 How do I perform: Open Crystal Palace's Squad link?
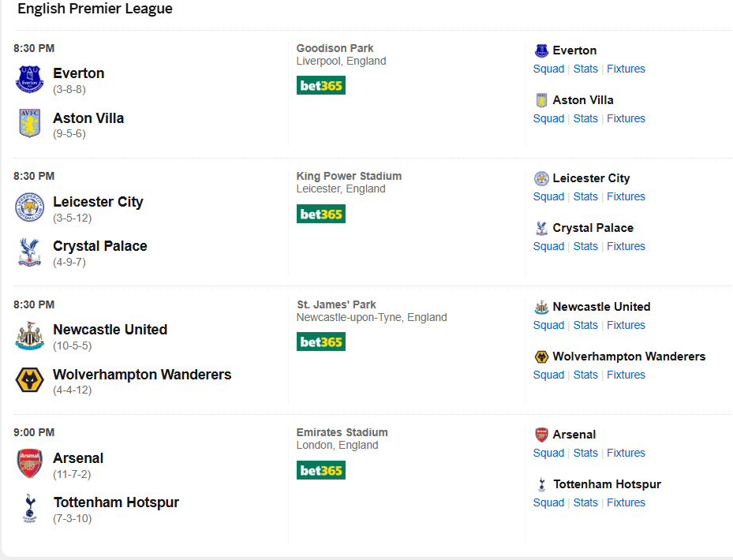[x=548, y=246]
